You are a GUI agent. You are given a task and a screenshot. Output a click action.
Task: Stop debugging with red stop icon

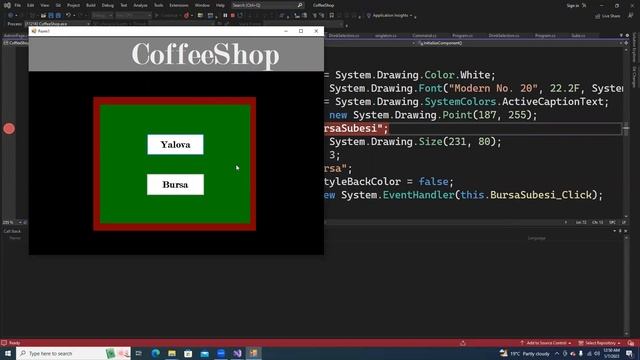click(233, 16)
